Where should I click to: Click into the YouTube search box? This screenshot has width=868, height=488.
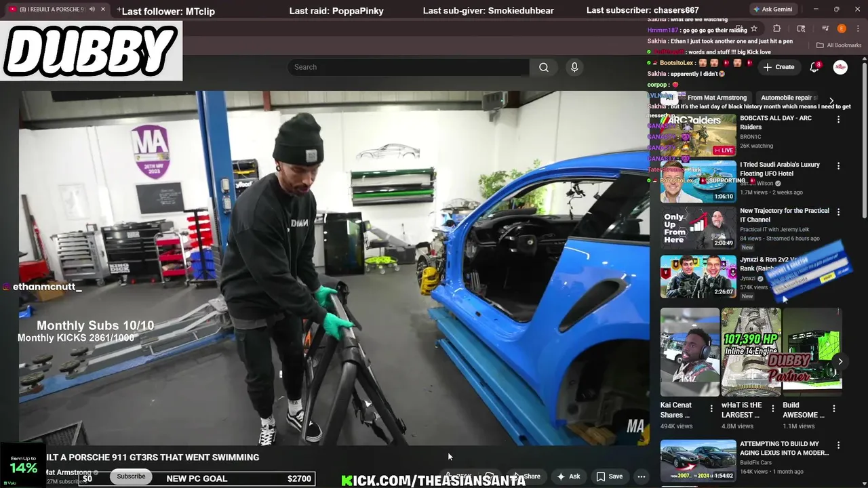click(x=408, y=67)
